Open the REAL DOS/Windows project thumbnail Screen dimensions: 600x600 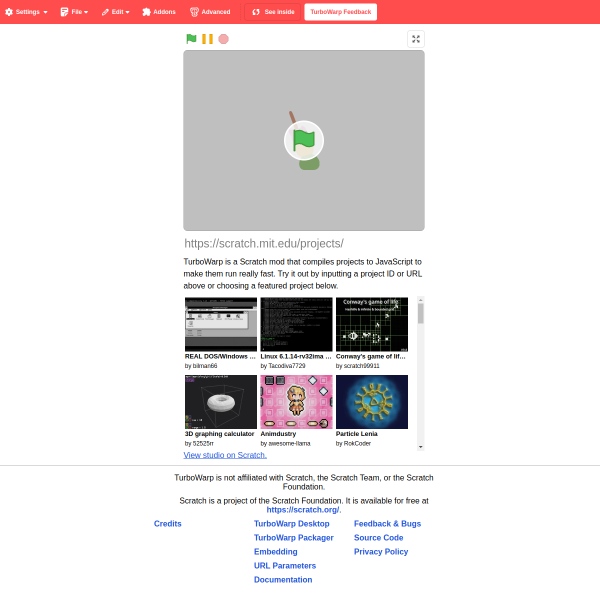[x=221, y=324]
